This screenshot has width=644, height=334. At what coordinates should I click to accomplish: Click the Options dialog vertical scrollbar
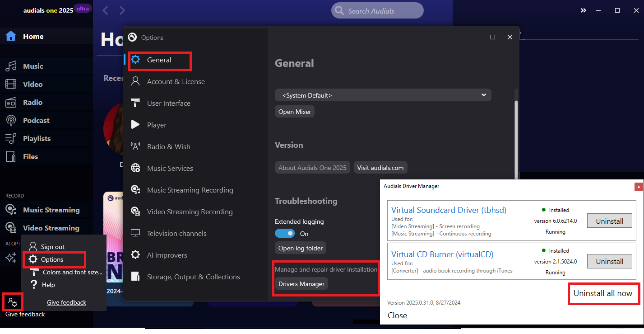[x=517, y=140]
